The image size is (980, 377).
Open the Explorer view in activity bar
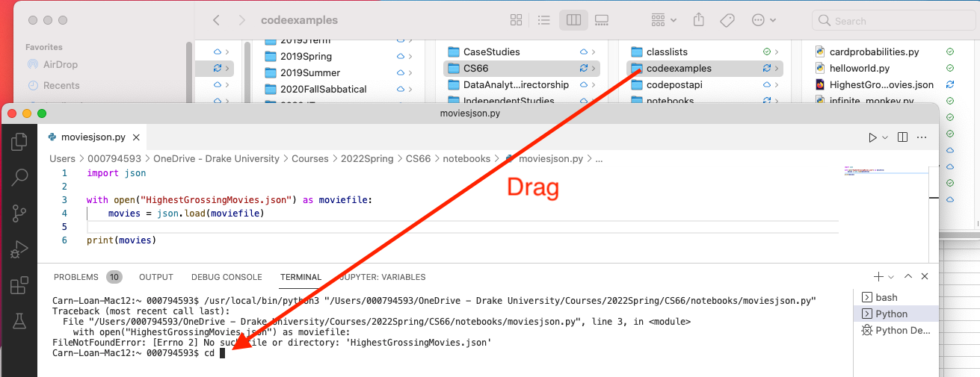(20, 140)
